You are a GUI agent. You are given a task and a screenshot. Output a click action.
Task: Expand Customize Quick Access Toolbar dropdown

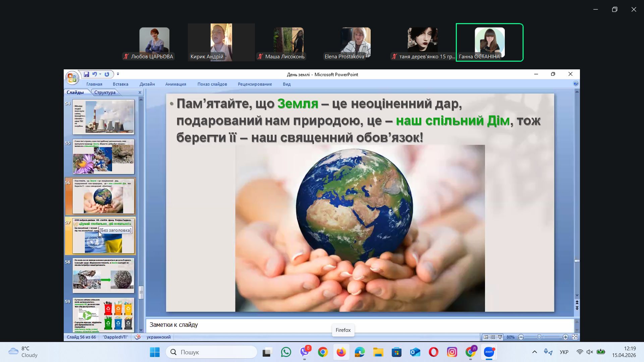click(118, 74)
